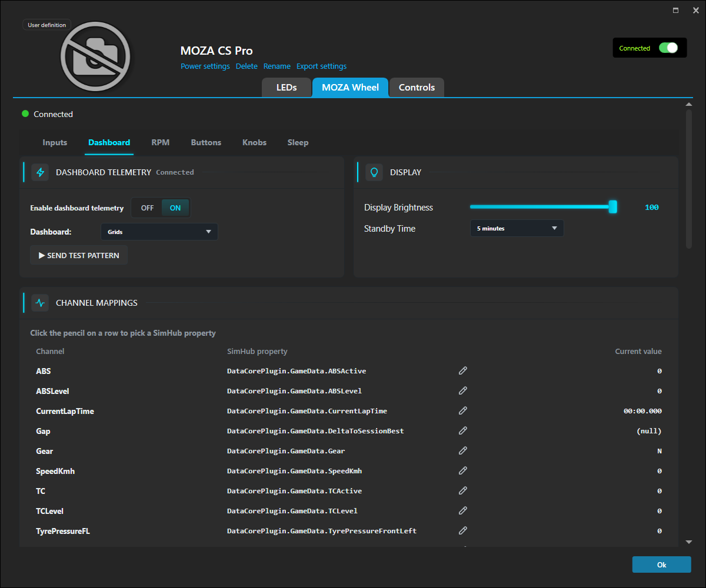Maximize the settings window
This screenshot has height=588, width=706.
point(676,10)
